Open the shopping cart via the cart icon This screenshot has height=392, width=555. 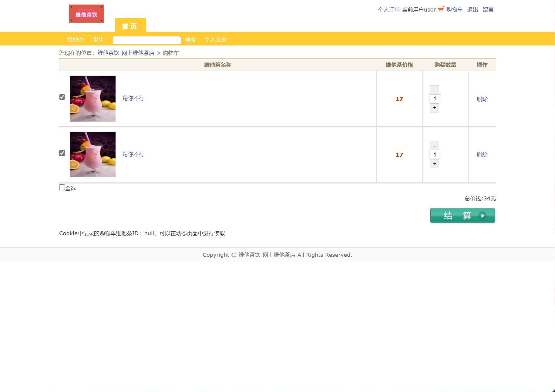(442, 9)
